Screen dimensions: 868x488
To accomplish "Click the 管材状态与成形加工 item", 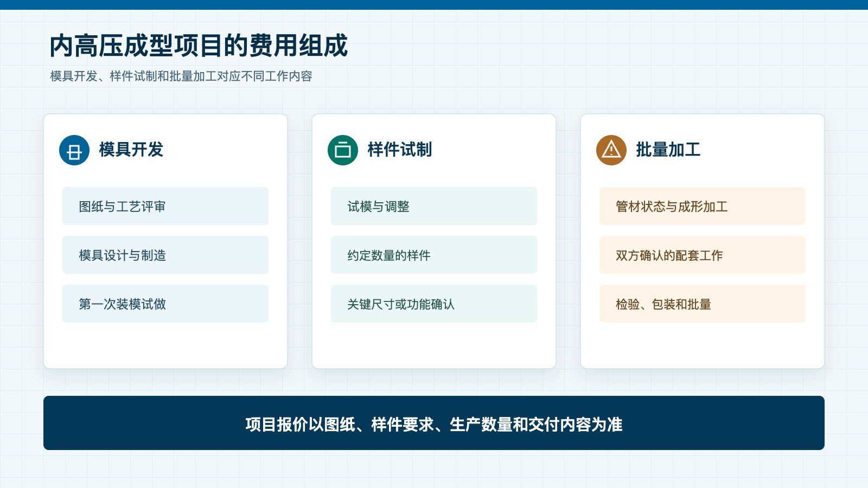I will (x=703, y=206).
